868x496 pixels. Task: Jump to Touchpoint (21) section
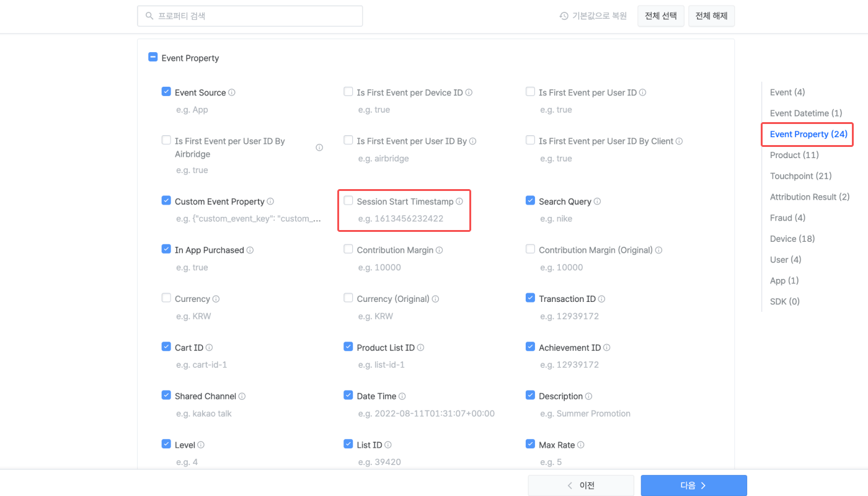point(801,176)
